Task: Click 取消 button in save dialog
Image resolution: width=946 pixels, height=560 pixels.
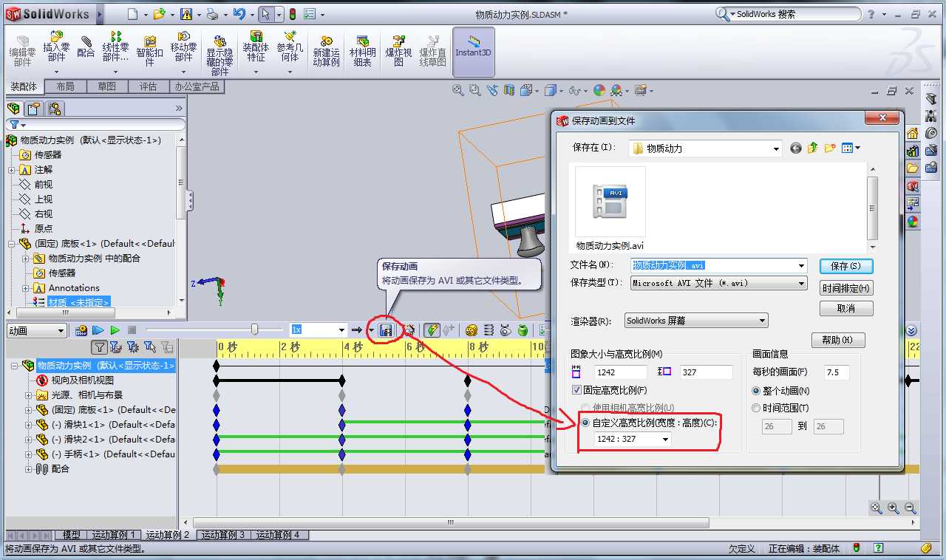Action: tap(846, 308)
